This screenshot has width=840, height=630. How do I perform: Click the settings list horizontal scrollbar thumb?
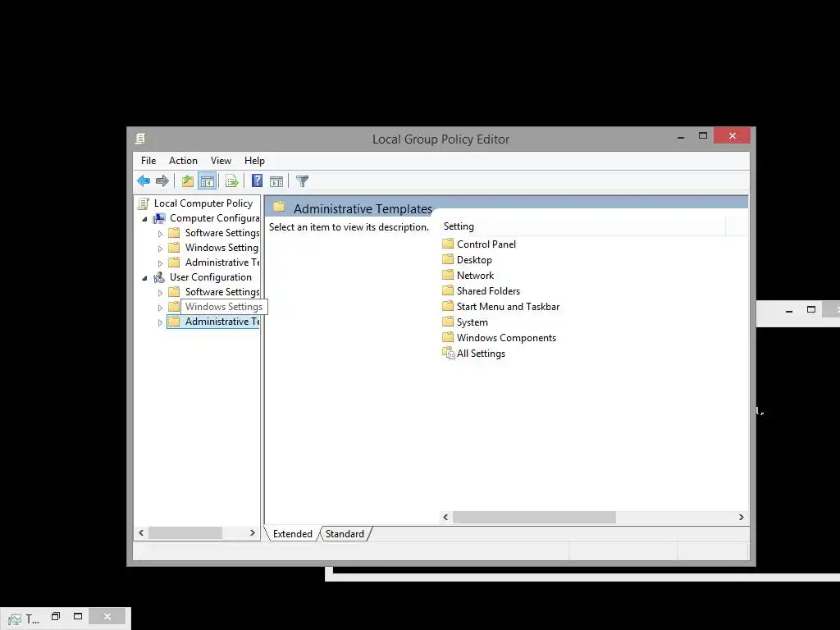[534, 517]
